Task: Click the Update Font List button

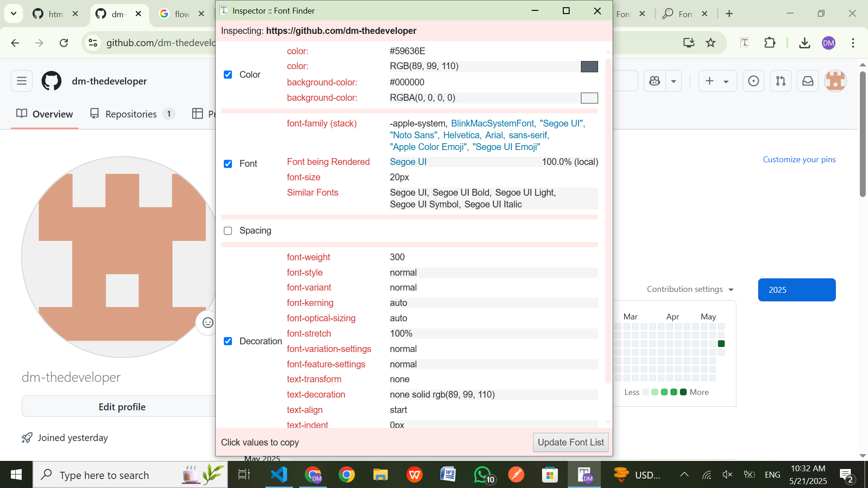Action: click(x=571, y=442)
